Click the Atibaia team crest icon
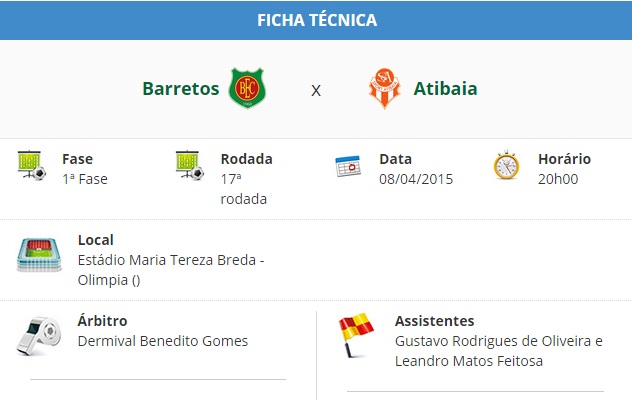Image resolution: width=632 pixels, height=403 pixels. [384, 88]
